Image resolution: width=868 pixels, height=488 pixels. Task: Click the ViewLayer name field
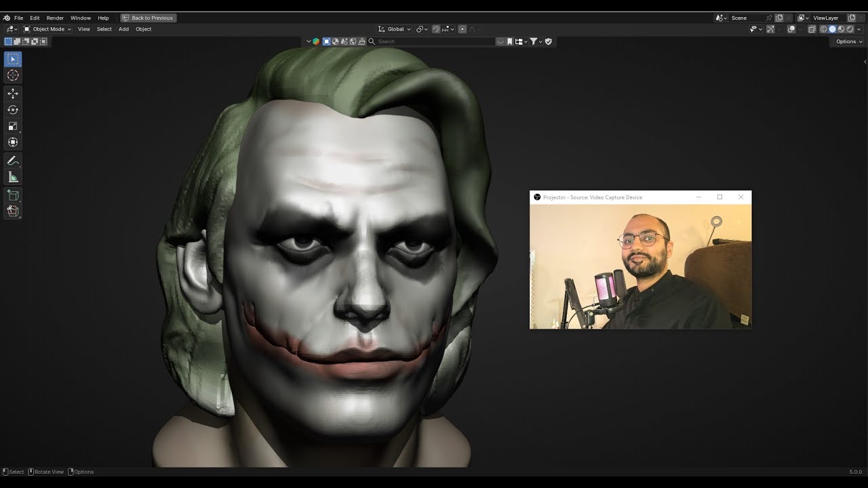click(x=829, y=18)
